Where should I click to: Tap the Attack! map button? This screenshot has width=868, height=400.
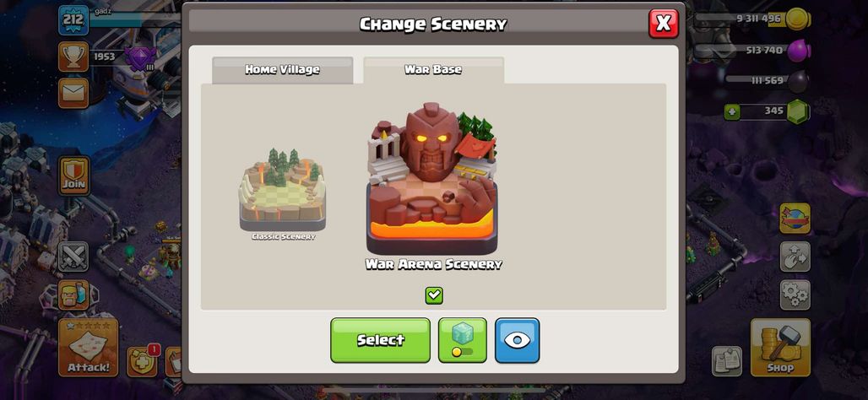pyautogui.click(x=89, y=348)
